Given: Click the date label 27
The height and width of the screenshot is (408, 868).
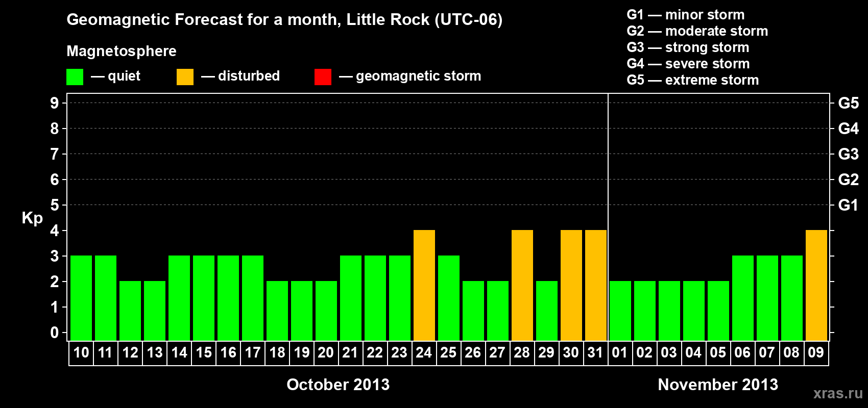Looking at the screenshot, I should coord(497,352).
